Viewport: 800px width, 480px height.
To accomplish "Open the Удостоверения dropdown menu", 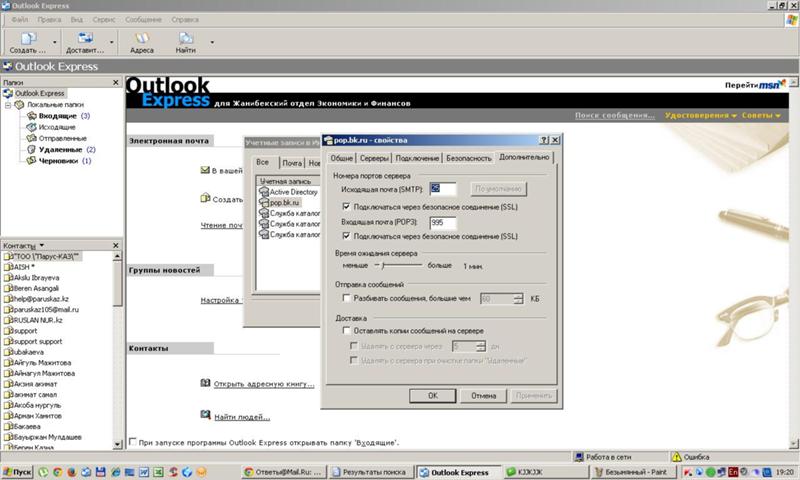I will [700, 116].
